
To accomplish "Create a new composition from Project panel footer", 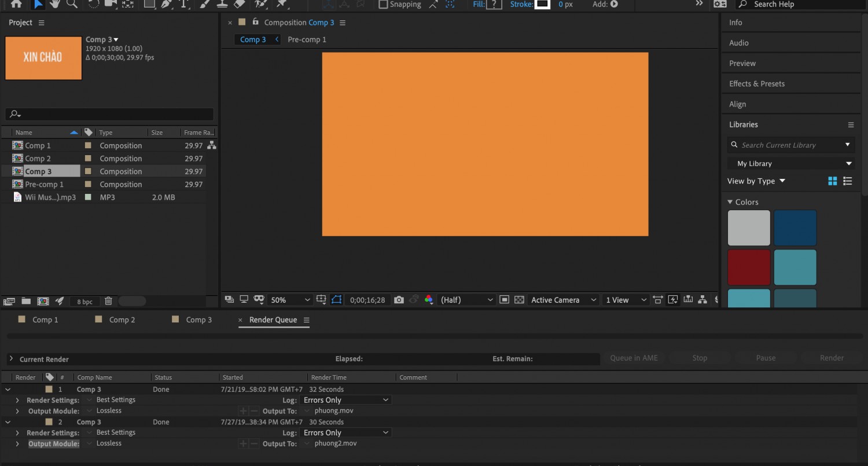I will 43,301.
